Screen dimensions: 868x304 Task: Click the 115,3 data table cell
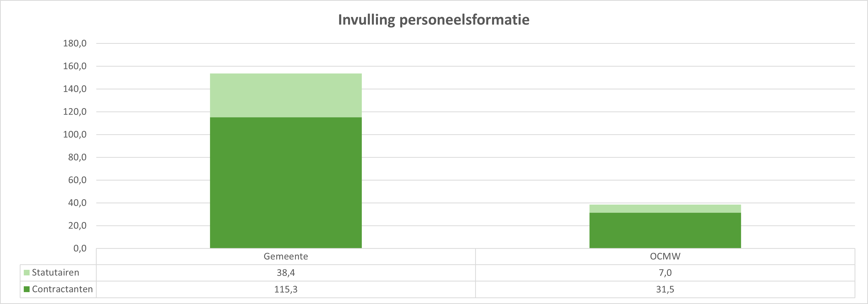[x=286, y=289]
